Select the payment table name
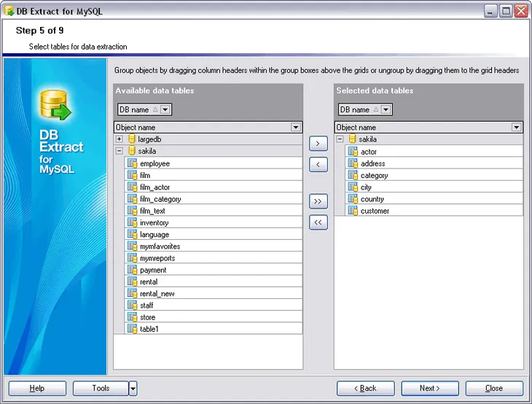This screenshot has height=404, width=532. (x=153, y=271)
